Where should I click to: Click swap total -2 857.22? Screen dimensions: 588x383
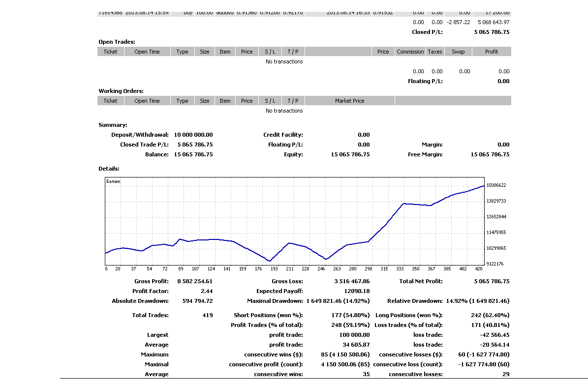[458, 22]
